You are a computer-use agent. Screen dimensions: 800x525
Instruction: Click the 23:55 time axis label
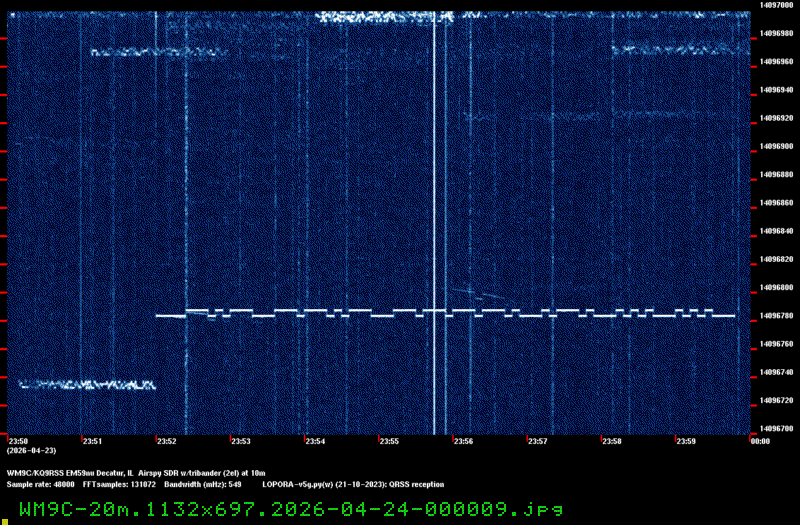coord(389,441)
